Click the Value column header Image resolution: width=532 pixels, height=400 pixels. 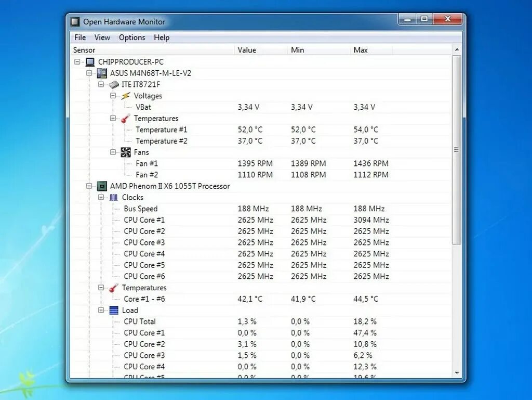[x=261, y=50]
